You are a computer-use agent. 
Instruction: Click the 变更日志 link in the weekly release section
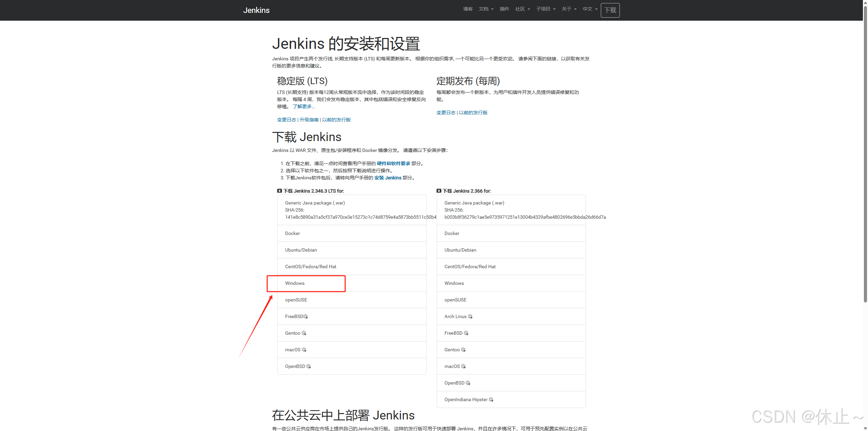pyautogui.click(x=446, y=112)
